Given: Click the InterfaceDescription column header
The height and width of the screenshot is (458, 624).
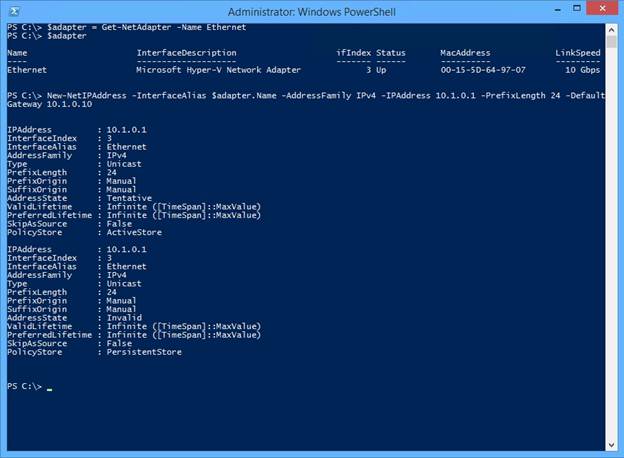Looking at the screenshot, I should tap(186, 53).
